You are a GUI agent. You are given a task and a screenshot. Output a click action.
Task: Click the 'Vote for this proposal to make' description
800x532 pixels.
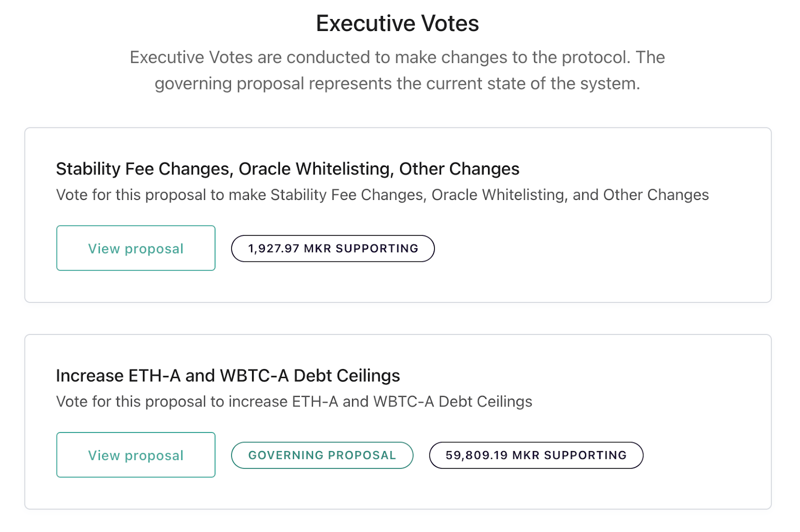point(382,194)
